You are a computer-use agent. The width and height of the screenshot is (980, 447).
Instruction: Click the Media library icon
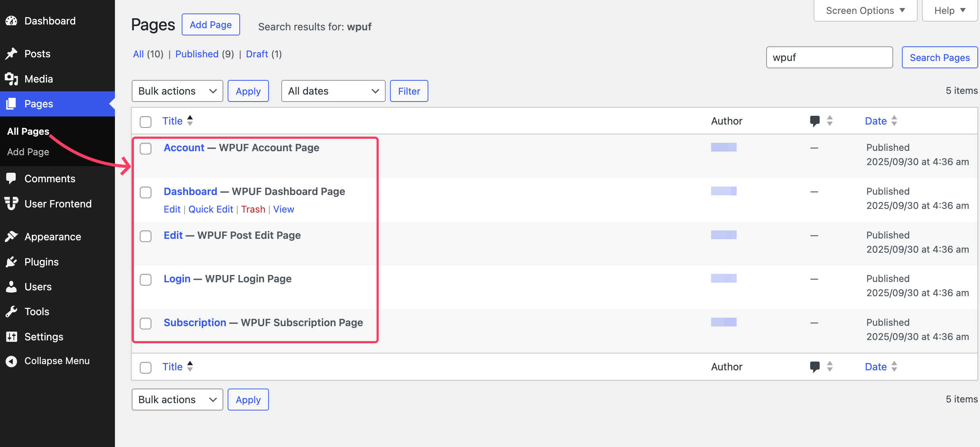(11, 79)
